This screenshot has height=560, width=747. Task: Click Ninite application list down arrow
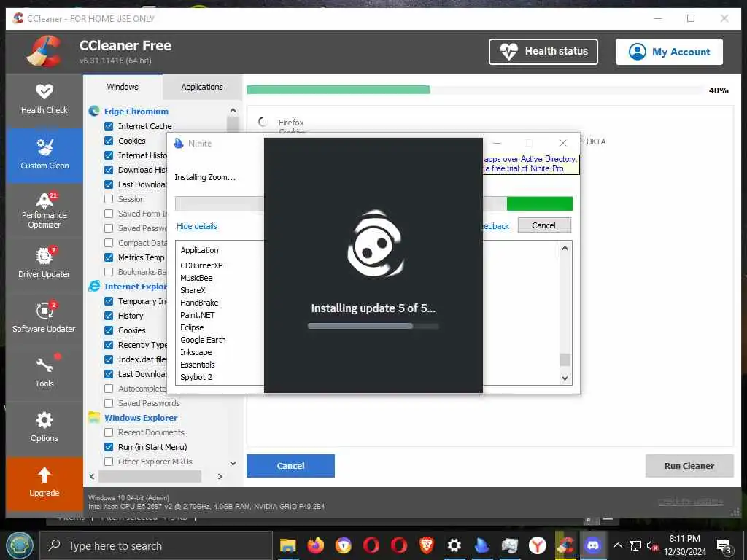coord(565,378)
